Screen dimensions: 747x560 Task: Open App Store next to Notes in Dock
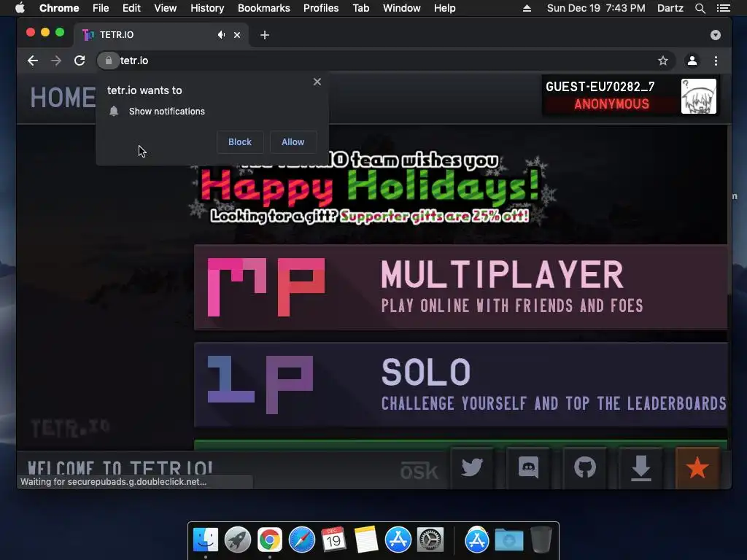(398, 540)
